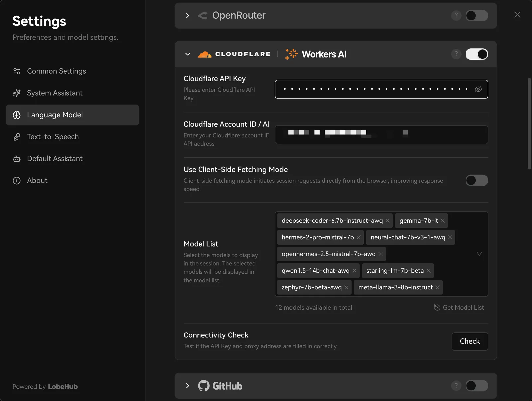This screenshot has height=401, width=532.
Task: Show the hidden Cloudflare API key
Action: [x=478, y=89]
